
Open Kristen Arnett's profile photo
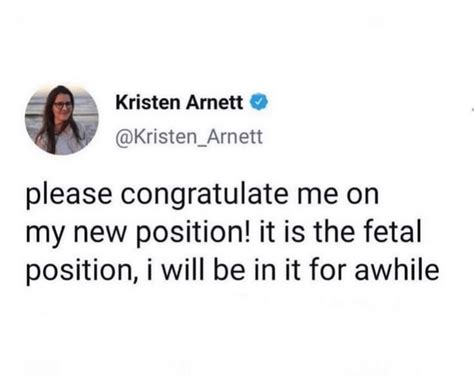point(62,120)
